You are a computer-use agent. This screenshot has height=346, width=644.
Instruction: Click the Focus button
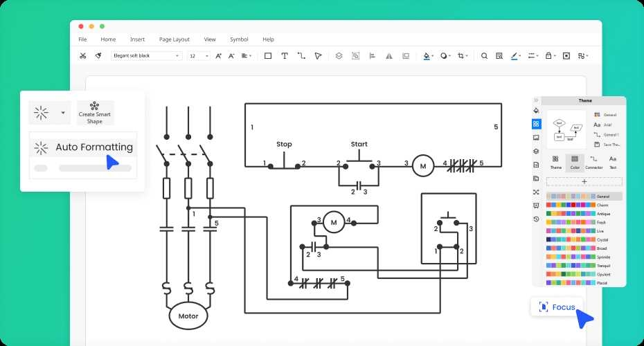[x=557, y=307]
